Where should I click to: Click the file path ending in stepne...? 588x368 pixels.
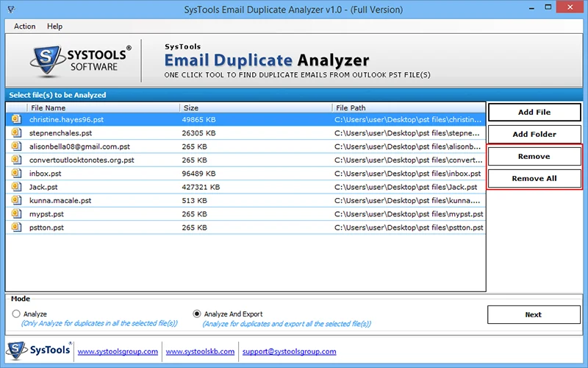click(x=407, y=133)
